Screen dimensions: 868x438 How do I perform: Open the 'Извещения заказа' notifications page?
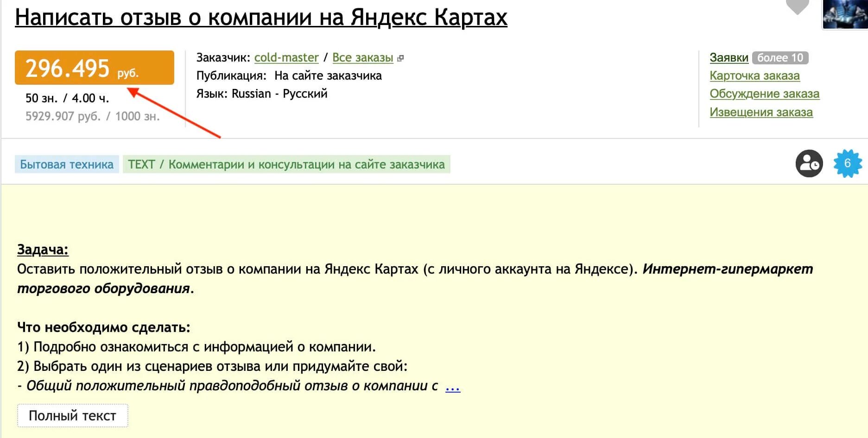coord(760,112)
